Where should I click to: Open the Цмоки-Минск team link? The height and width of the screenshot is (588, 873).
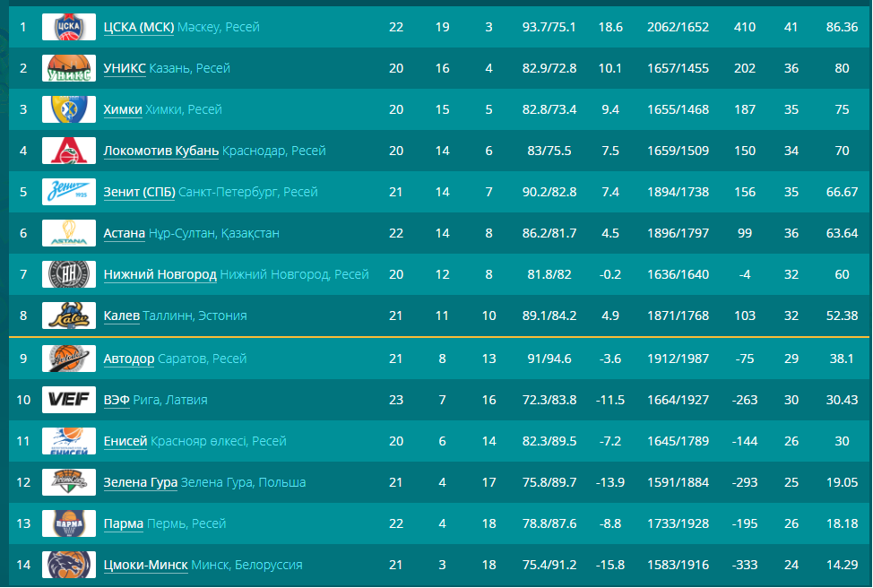[x=145, y=565]
